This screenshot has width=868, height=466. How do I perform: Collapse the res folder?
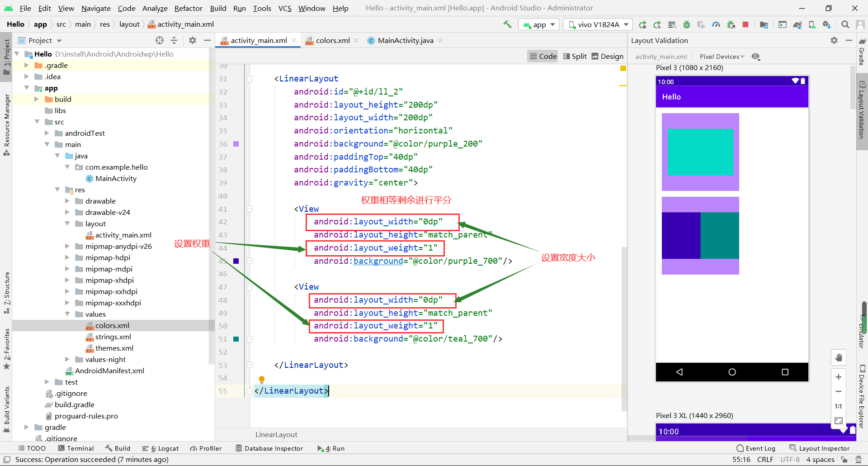click(57, 190)
